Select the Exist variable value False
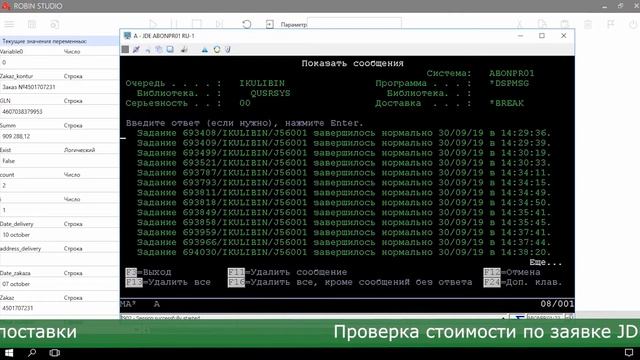 (9, 161)
